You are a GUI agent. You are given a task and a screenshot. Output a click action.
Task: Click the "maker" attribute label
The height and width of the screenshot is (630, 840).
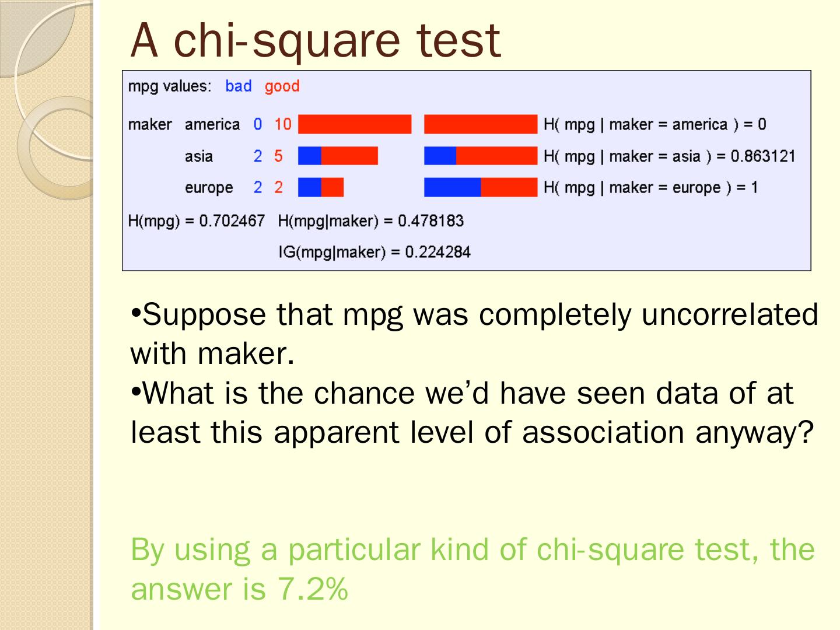pyautogui.click(x=150, y=124)
